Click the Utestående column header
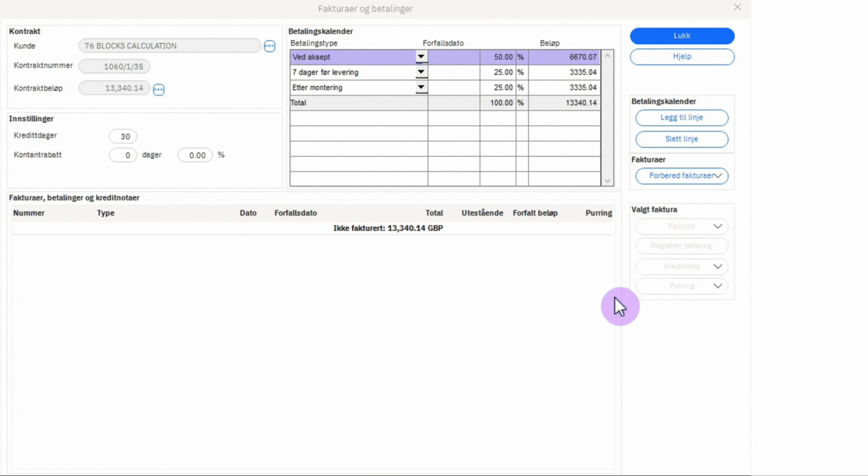 482,213
